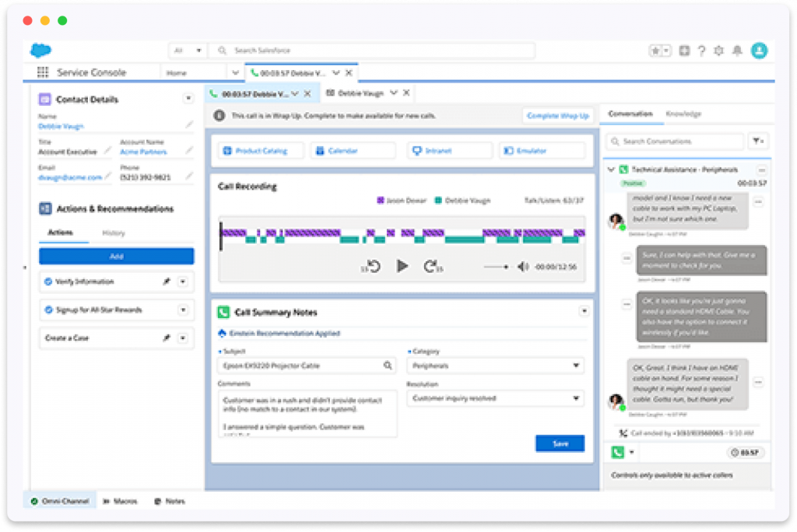797x532 pixels.
Task: Collapse the Contact Details panel
Action: tap(188, 98)
